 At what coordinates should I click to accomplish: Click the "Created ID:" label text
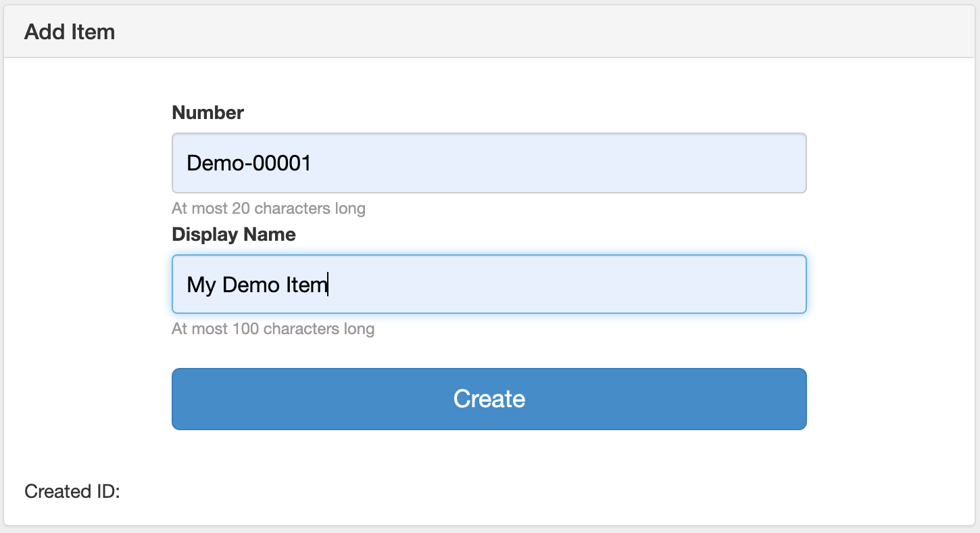click(x=72, y=491)
